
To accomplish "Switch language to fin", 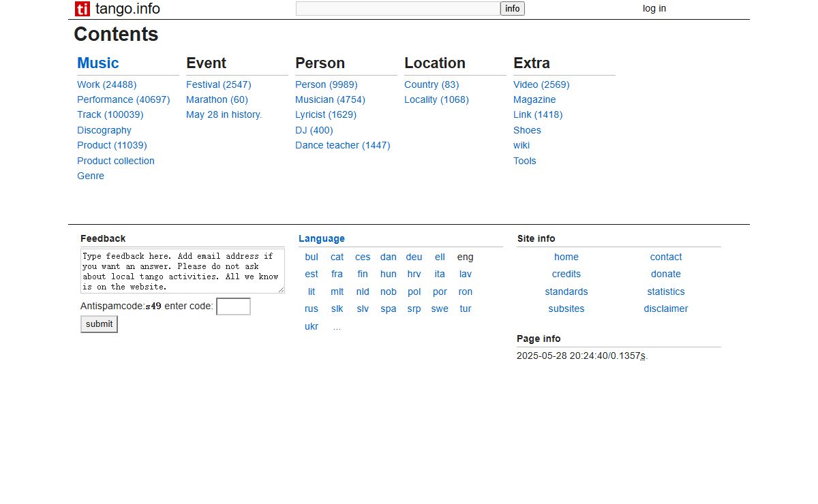I will 363,274.
